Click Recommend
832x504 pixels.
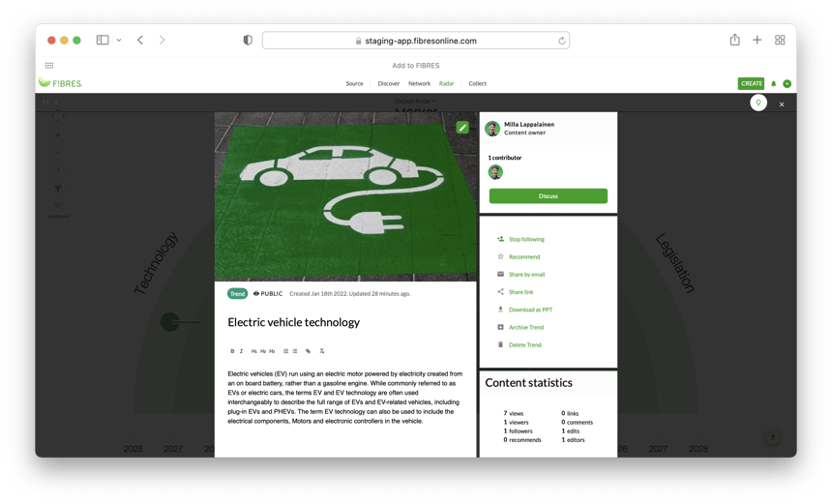click(524, 256)
